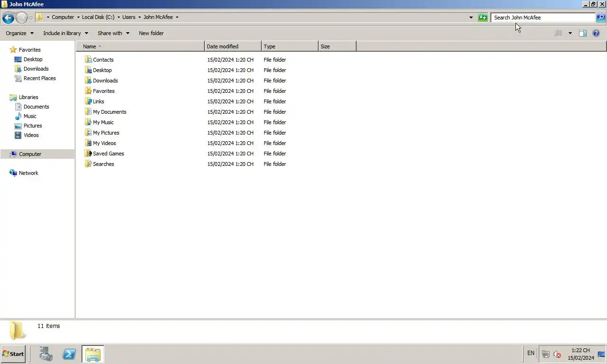
Task: Select the My Videos folder icon
Action: 88,143
